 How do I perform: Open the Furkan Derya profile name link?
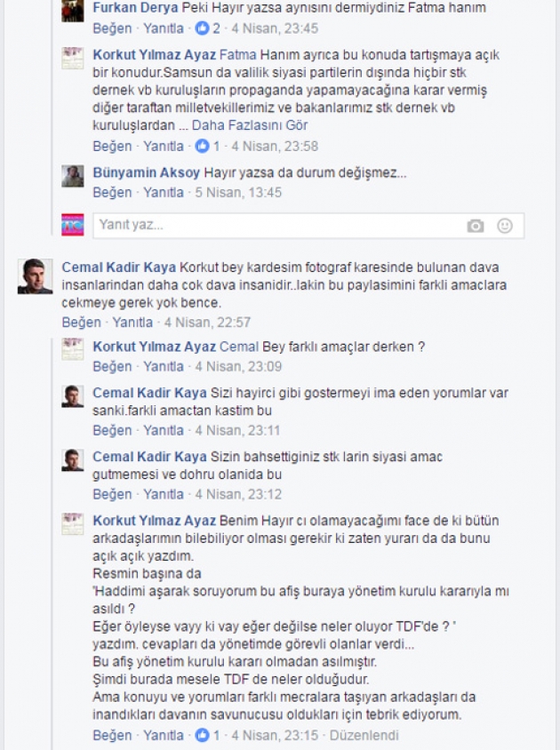click(135, 8)
